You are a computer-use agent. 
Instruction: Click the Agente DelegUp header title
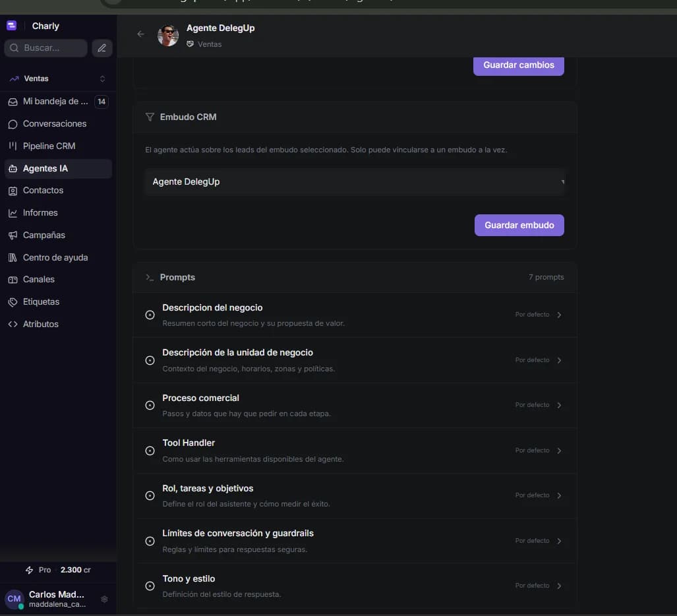(221, 28)
